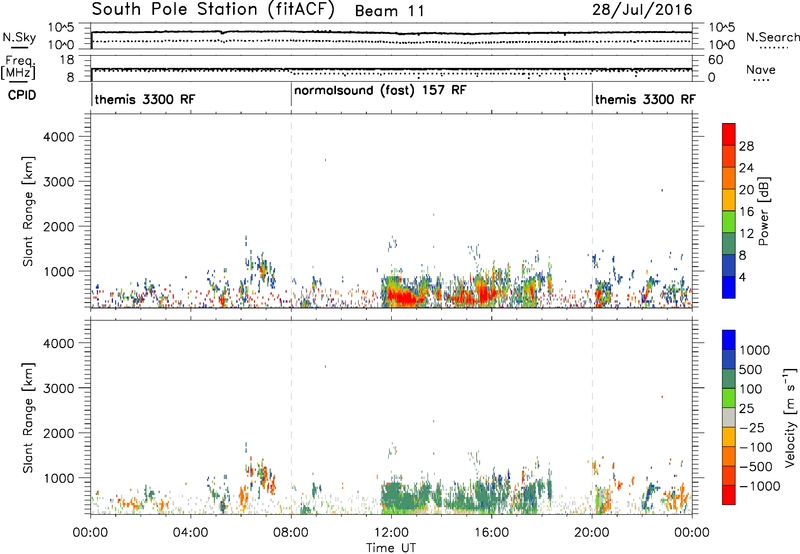Click the '20:00' time axis tick label
This screenshot has height=554, width=800.
pyautogui.click(x=592, y=533)
